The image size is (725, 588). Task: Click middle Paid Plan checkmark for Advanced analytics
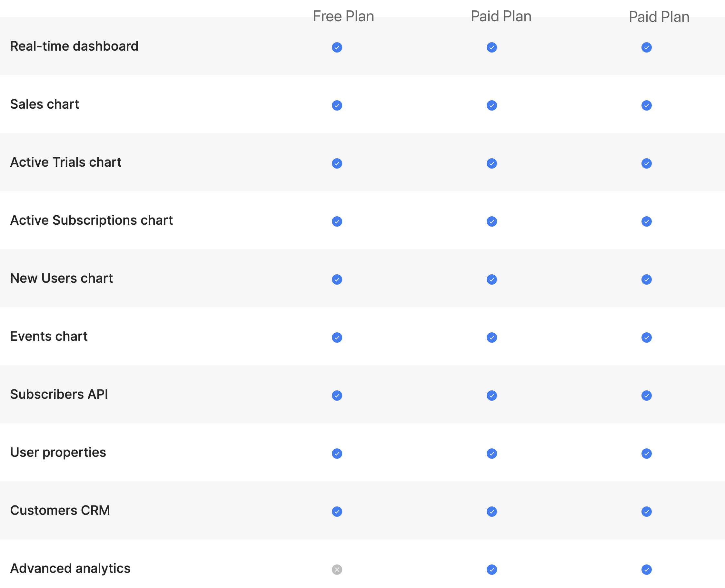(x=492, y=569)
